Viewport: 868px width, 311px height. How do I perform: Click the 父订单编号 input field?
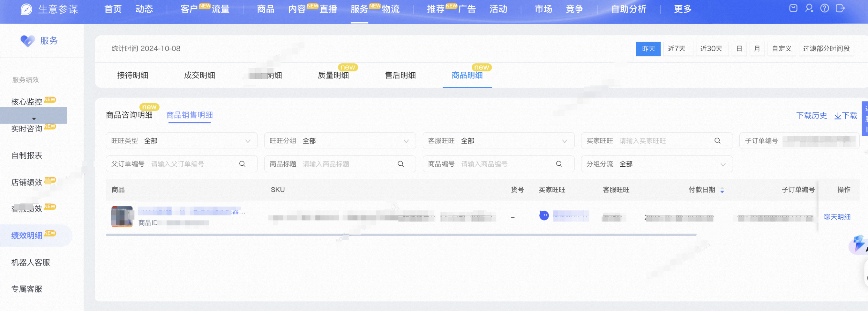pos(182,164)
